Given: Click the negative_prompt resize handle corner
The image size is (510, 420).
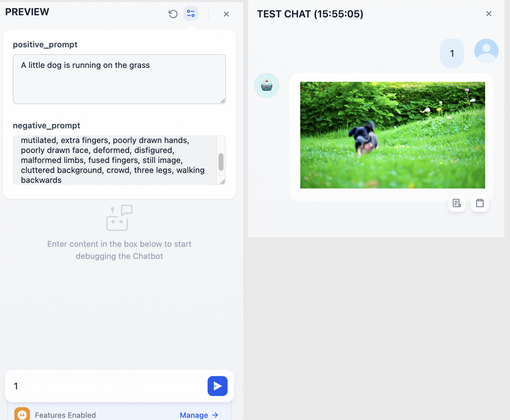Looking at the screenshot, I should (x=223, y=182).
